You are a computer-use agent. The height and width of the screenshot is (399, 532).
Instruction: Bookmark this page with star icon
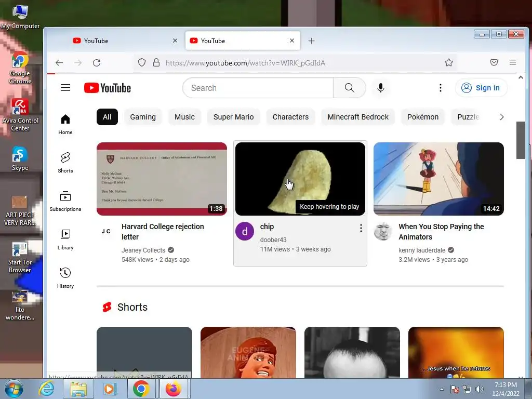pyautogui.click(x=449, y=62)
